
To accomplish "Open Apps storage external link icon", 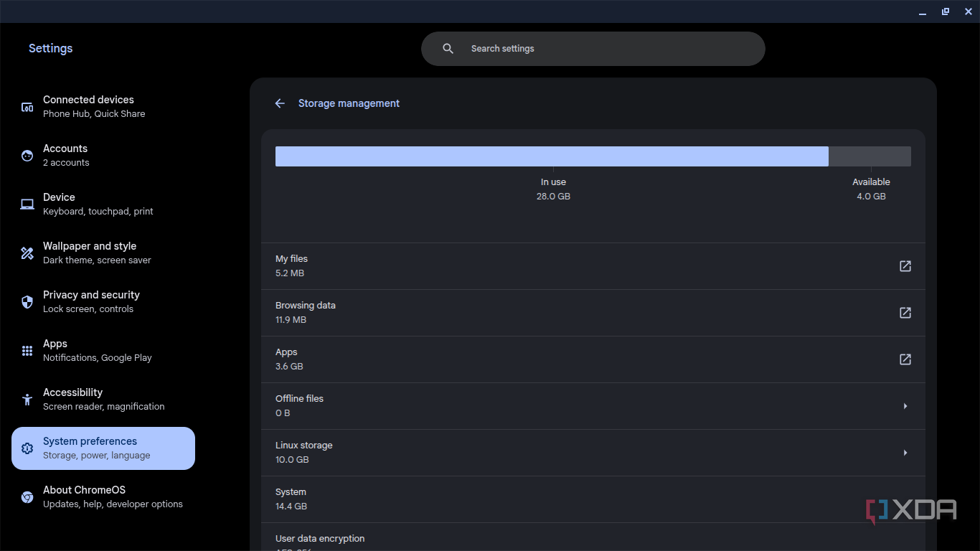I will 905,359.
